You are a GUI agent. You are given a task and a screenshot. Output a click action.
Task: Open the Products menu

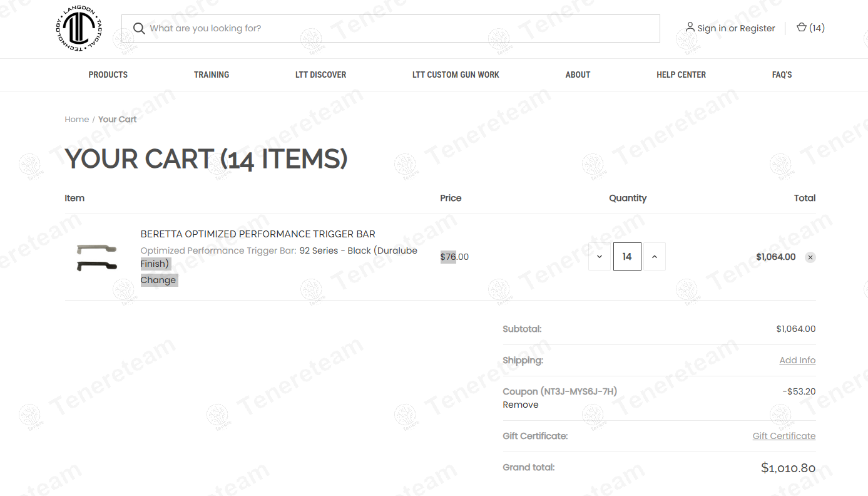tap(108, 75)
